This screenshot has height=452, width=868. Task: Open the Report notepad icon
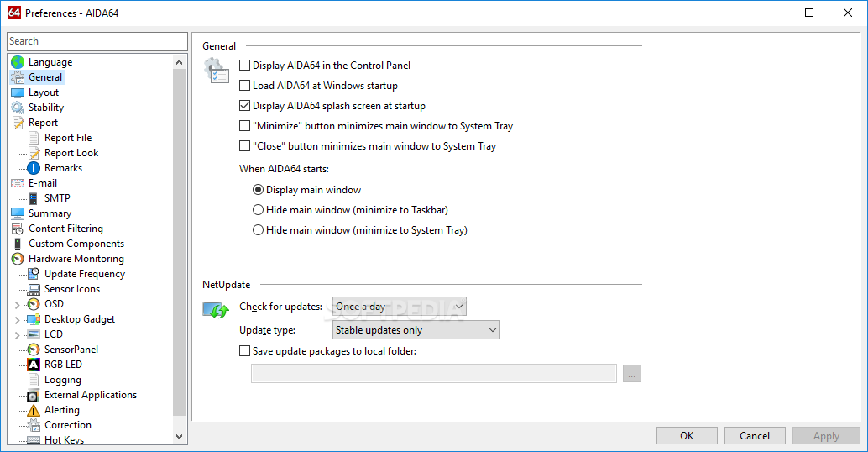point(18,123)
